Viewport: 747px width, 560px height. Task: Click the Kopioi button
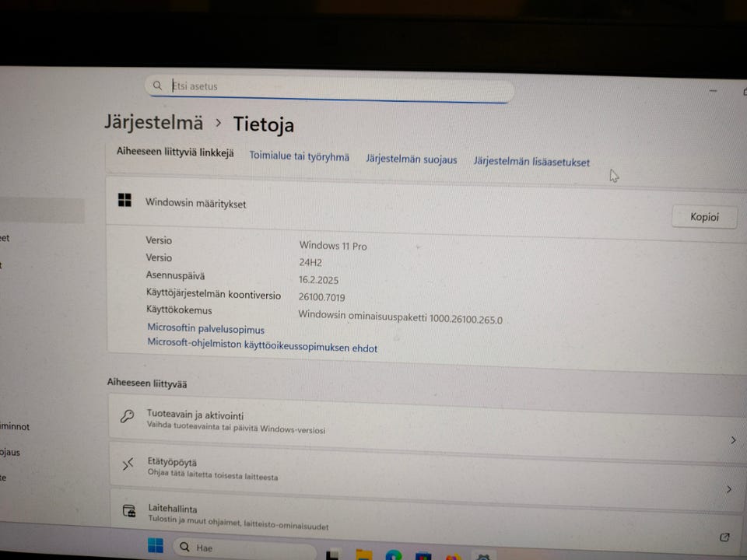pyautogui.click(x=704, y=217)
